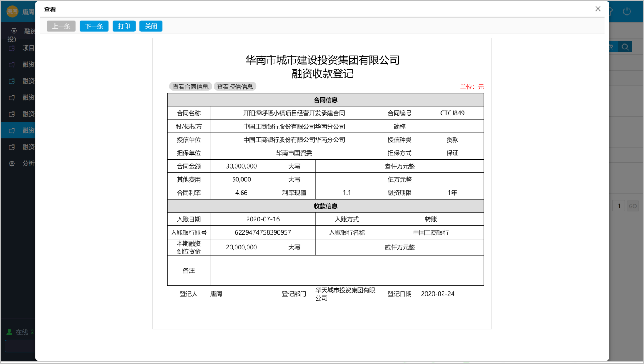Click the empty 备注 remarks cell
The height and width of the screenshot is (364, 644).
coord(346,270)
